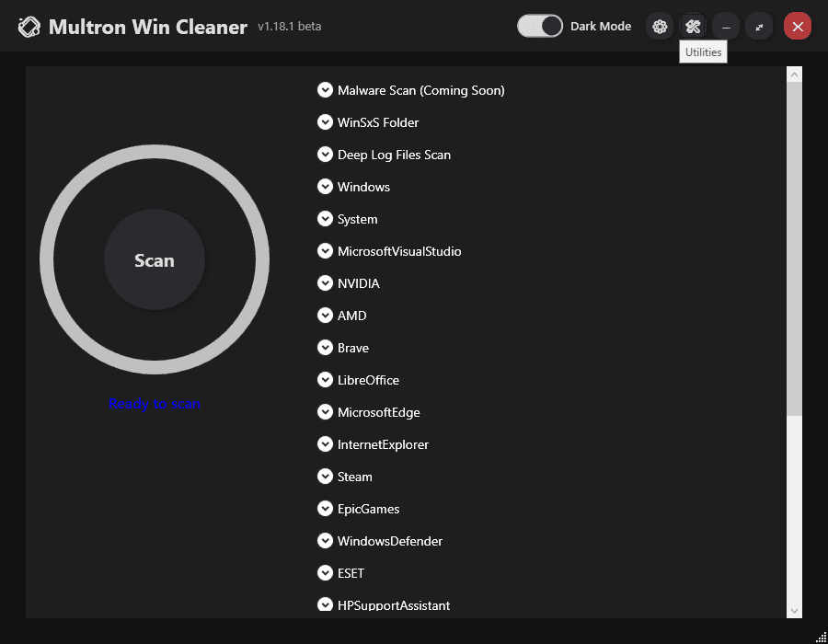Expand the AMD category chevron

click(x=325, y=316)
